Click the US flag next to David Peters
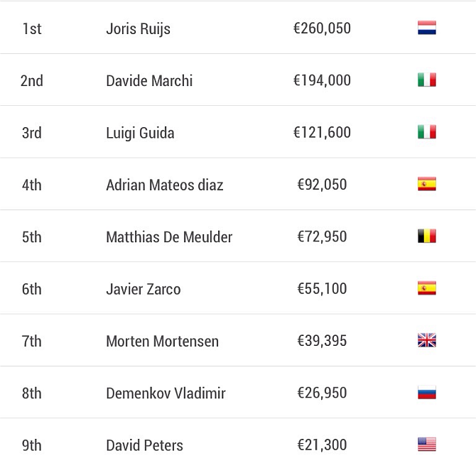Viewport: 476px width, 468px height. point(427,445)
